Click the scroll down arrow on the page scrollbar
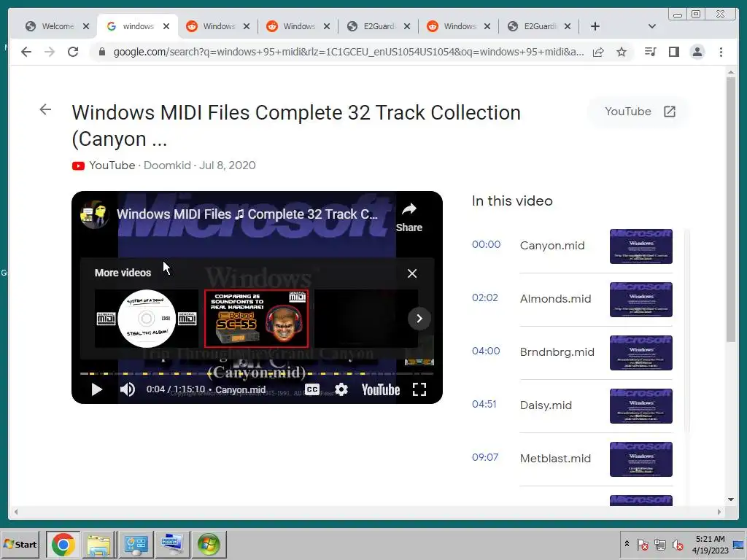 (731, 499)
